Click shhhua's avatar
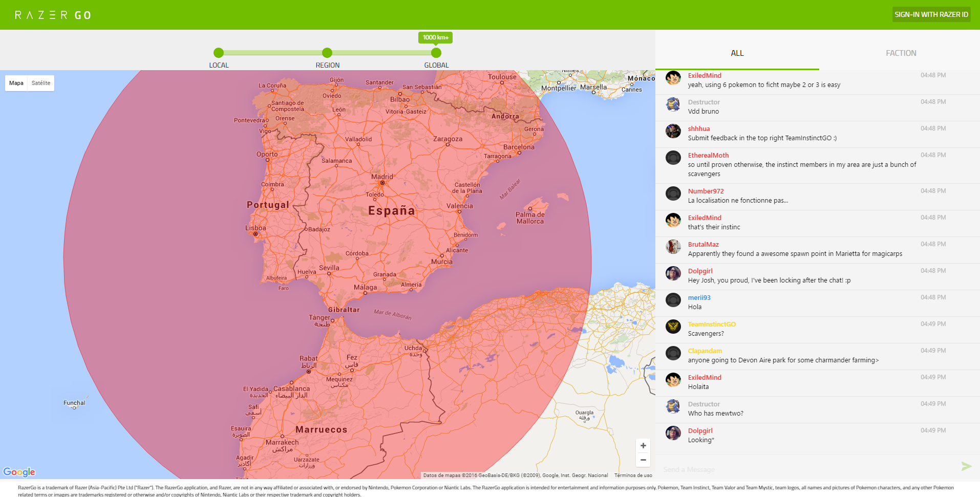980x497 pixels. [x=673, y=131]
